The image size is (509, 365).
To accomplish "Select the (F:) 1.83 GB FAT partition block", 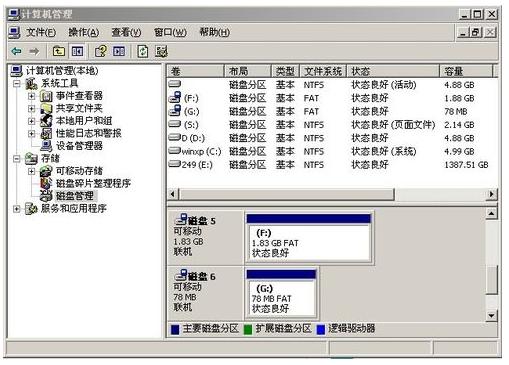I will click(309, 238).
